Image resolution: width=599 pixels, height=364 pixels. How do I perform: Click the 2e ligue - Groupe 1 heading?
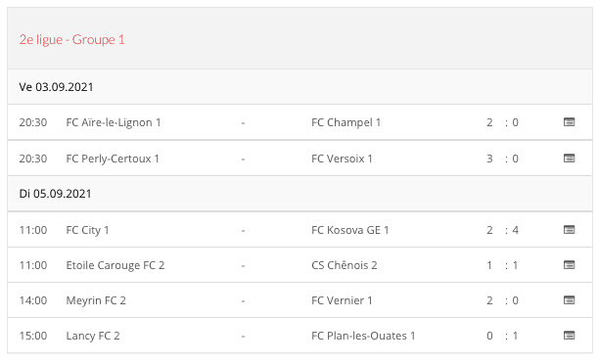tap(72, 40)
